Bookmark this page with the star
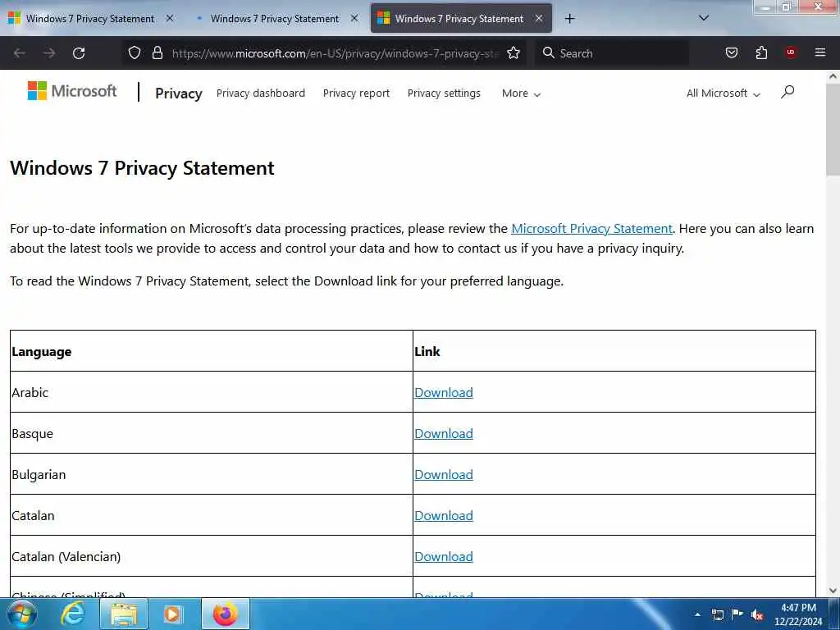This screenshot has width=840, height=630. 514,53
